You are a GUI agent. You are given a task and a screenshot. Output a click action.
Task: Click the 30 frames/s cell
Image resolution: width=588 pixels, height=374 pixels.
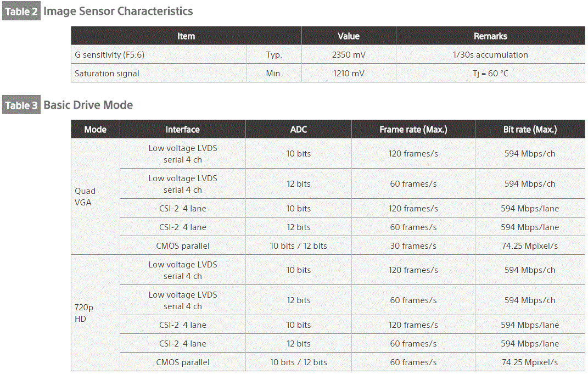pyautogui.click(x=413, y=246)
